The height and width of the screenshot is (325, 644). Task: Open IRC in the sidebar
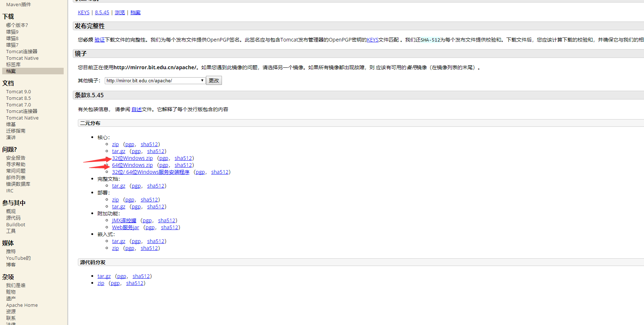(10, 191)
